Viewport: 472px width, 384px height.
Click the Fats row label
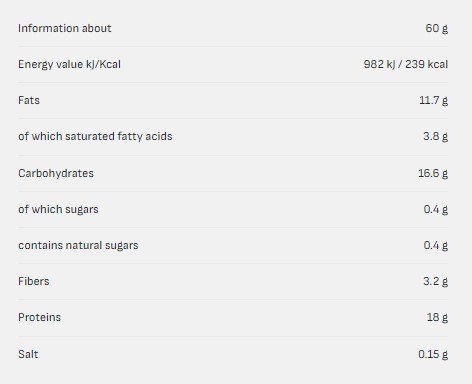pos(29,100)
